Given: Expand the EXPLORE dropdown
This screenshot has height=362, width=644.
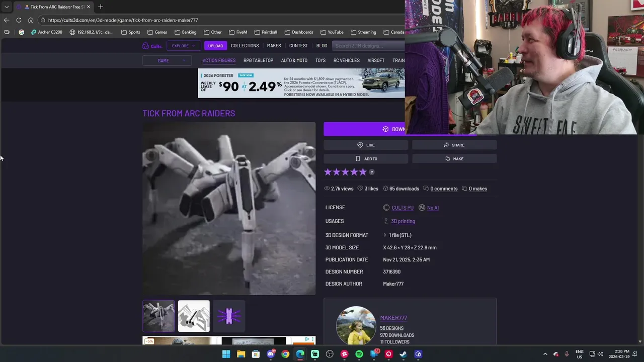Looking at the screenshot, I should (x=183, y=46).
